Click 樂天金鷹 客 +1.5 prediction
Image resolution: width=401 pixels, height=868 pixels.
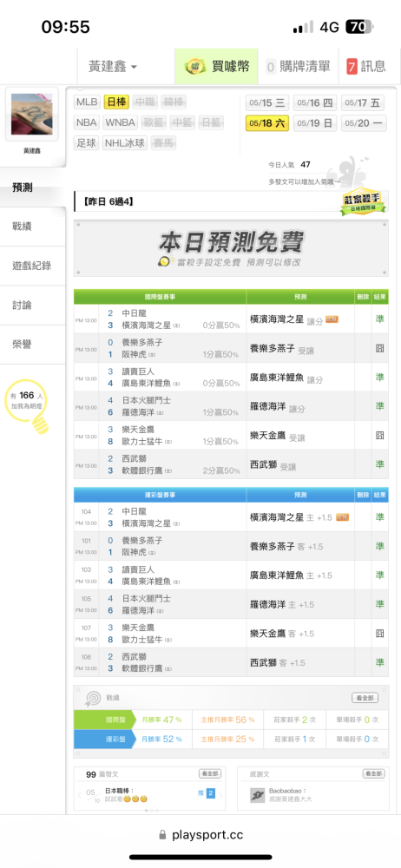tap(282, 634)
